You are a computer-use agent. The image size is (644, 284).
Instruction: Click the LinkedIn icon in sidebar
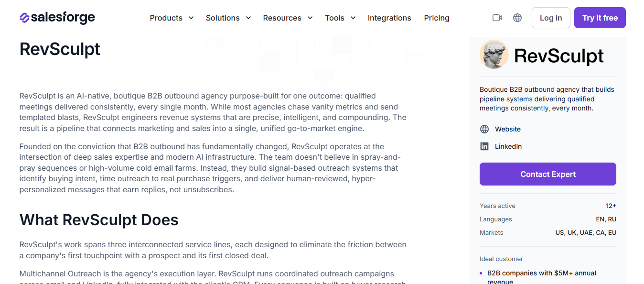click(x=484, y=146)
